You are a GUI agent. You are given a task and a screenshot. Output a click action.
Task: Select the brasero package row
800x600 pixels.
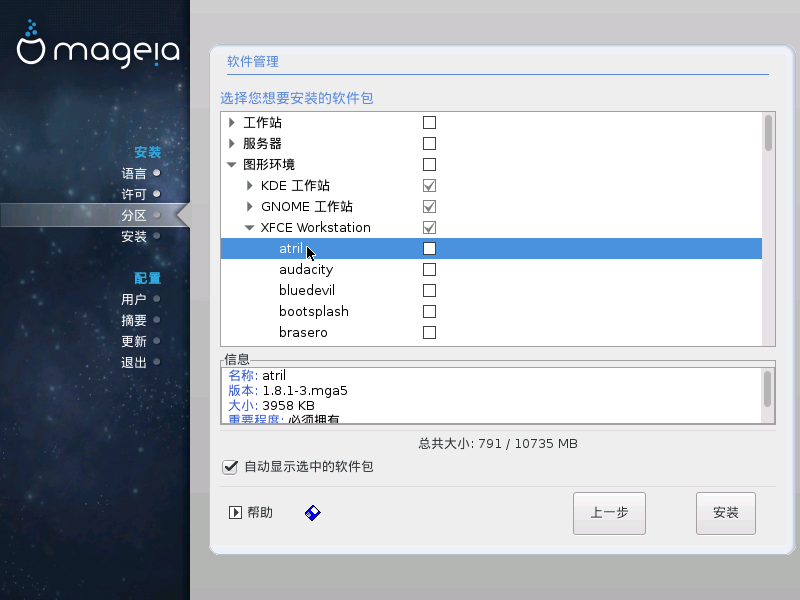pos(491,333)
